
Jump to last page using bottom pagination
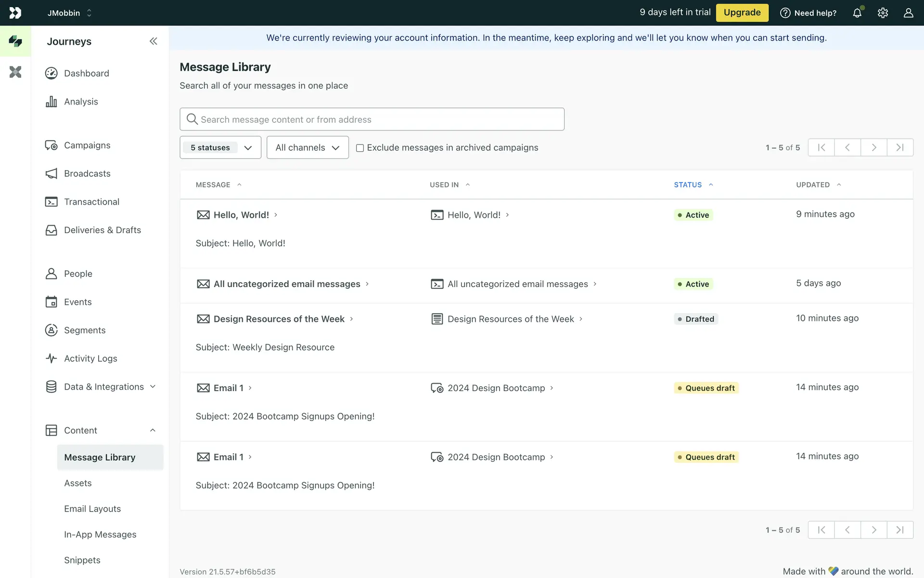tap(899, 530)
